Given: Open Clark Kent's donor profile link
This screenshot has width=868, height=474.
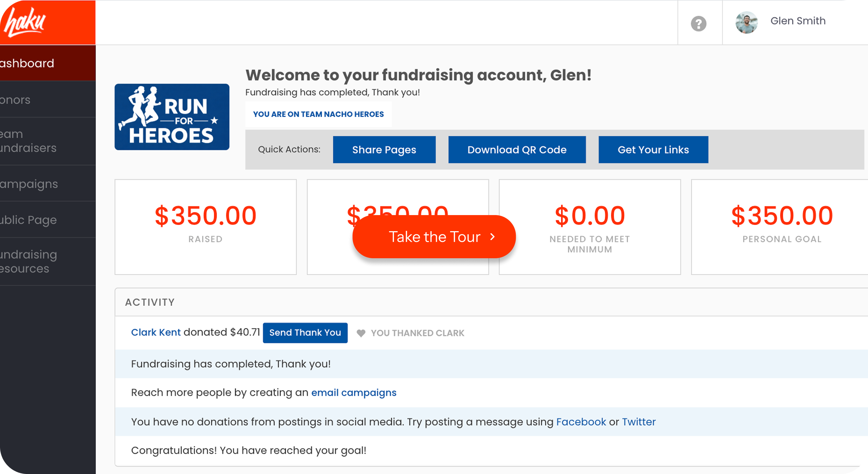Looking at the screenshot, I should point(156,332).
